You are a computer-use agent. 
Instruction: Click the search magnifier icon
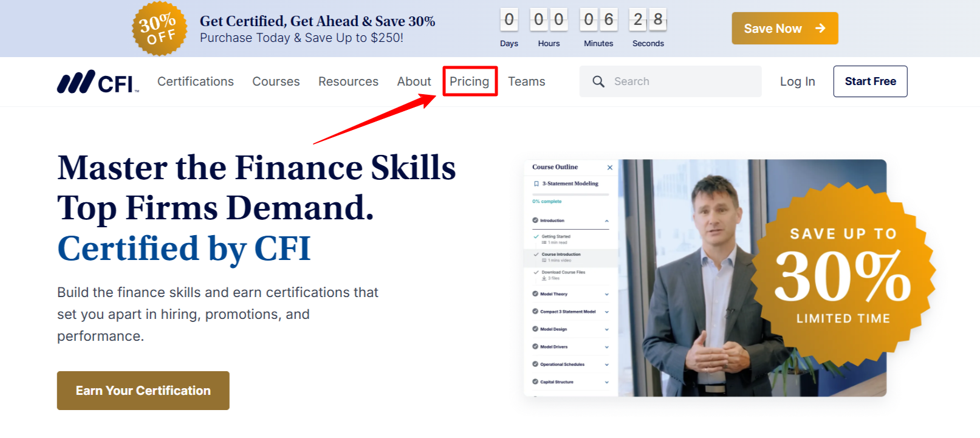(598, 81)
